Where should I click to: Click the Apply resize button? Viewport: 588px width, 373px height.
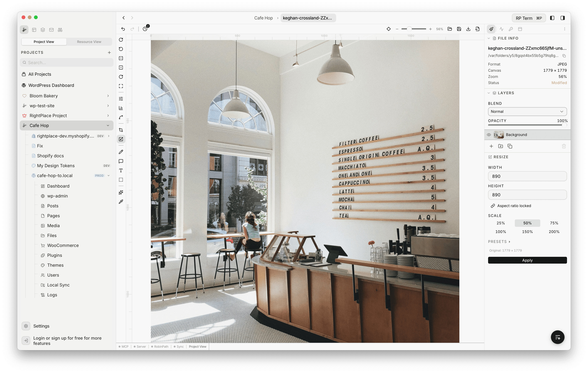pos(527,260)
